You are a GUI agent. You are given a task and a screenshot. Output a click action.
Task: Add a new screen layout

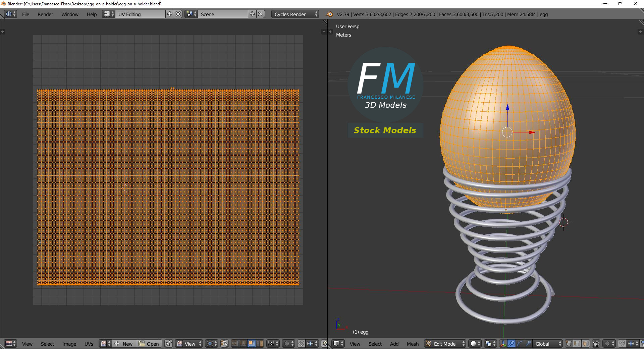point(170,14)
